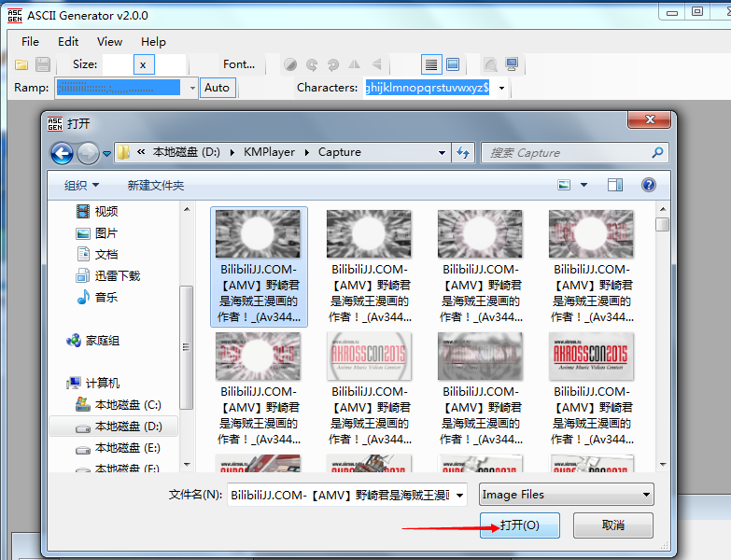Select the text output view icon
The width and height of the screenshot is (731, 560).
(430, 64)
